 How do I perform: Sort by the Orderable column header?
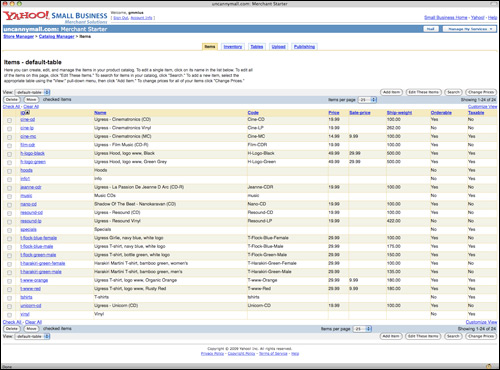(441, 113)
